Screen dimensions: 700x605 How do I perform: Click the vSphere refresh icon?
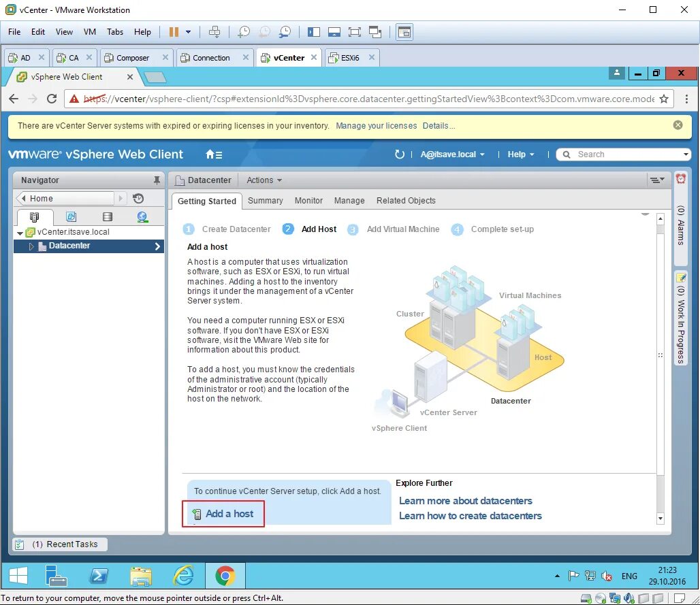400,154
